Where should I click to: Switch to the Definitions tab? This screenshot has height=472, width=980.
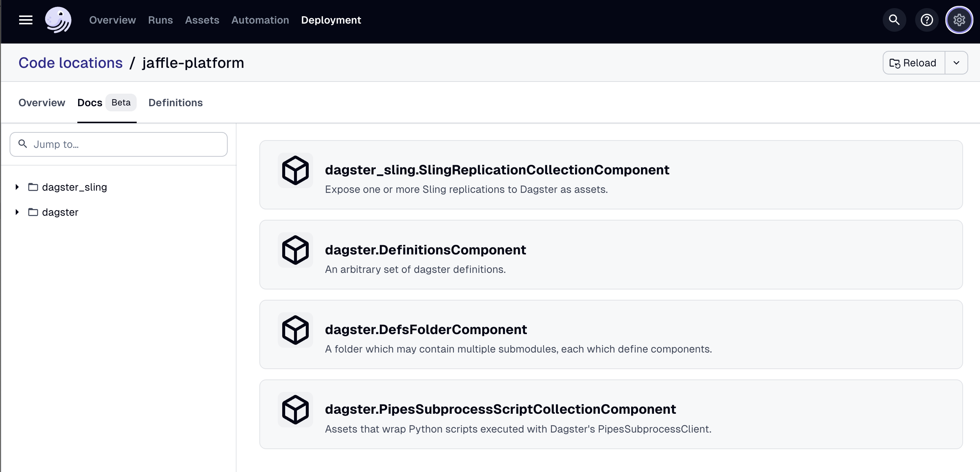(175, 103)
